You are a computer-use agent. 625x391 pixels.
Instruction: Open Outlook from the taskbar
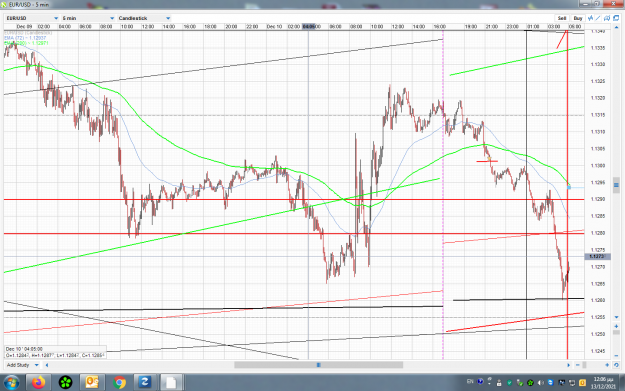pos(92,383)
